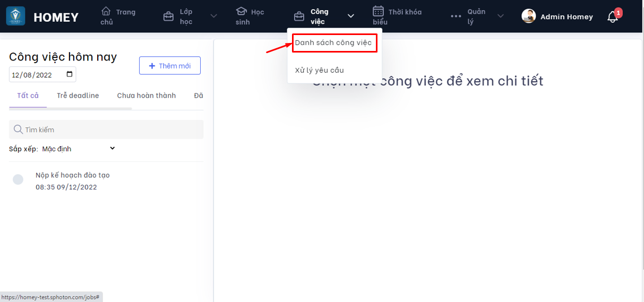Select Danh sách công việc menu item
Viewport: 644px width, 302px height.
333,42
